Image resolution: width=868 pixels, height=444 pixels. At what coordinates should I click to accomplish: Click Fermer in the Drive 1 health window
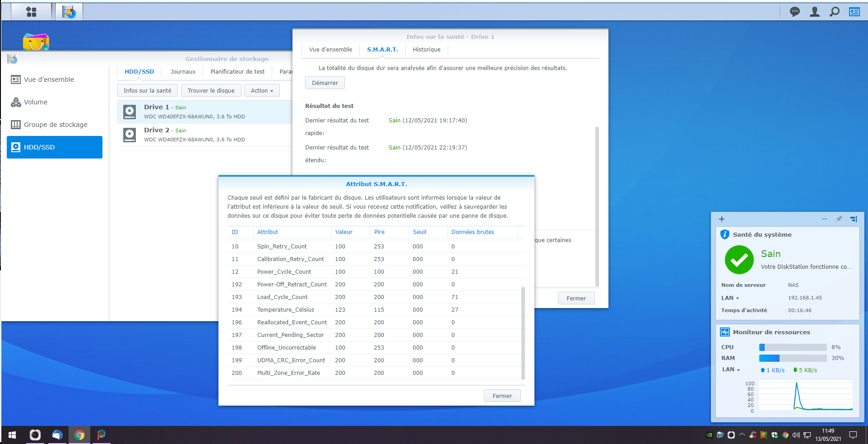pyautogui.click(x=576, y=298)
